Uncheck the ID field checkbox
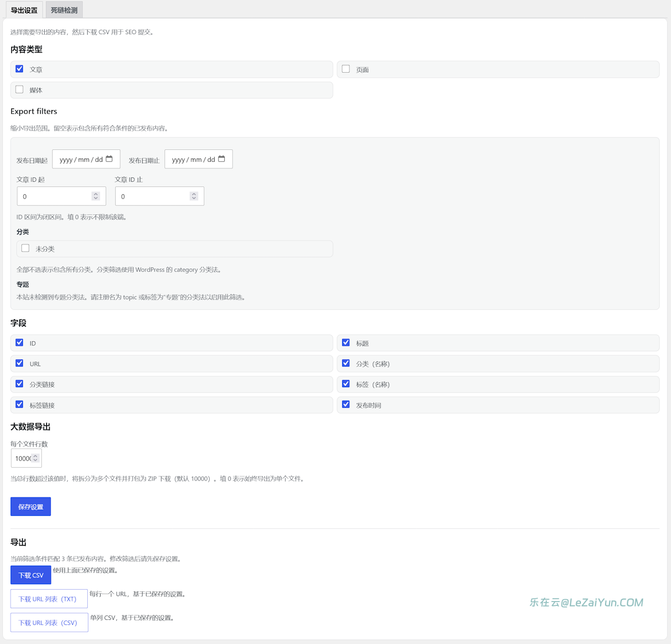Image resolution: width=671 pixels, height=644 pixels. [x=20, y=342]
